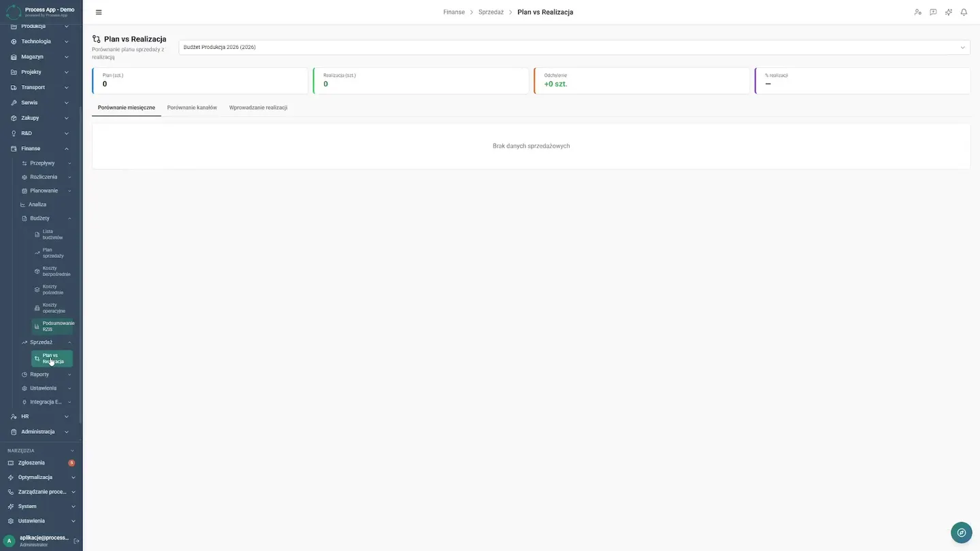Open Koszty pośrednie in sidebar

(x=52, y=290)
